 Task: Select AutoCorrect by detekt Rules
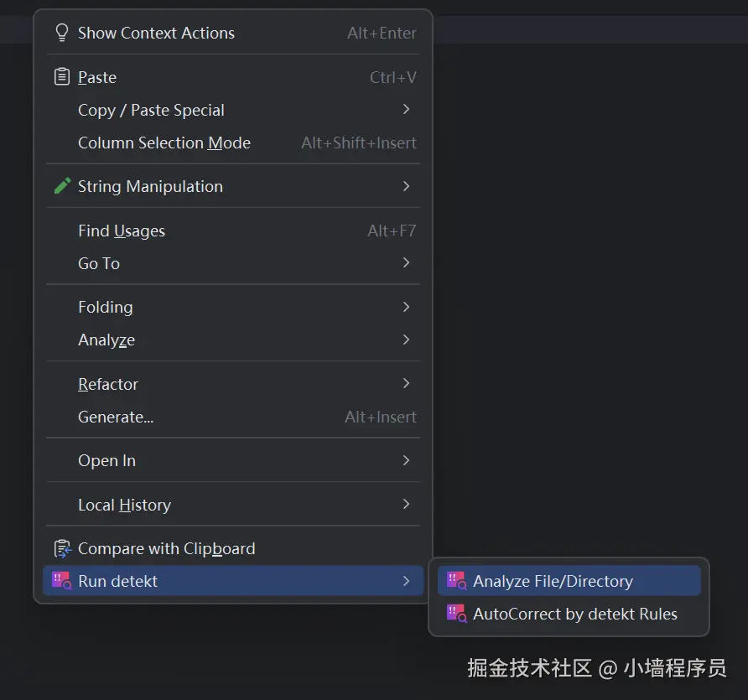coord(574,614)
